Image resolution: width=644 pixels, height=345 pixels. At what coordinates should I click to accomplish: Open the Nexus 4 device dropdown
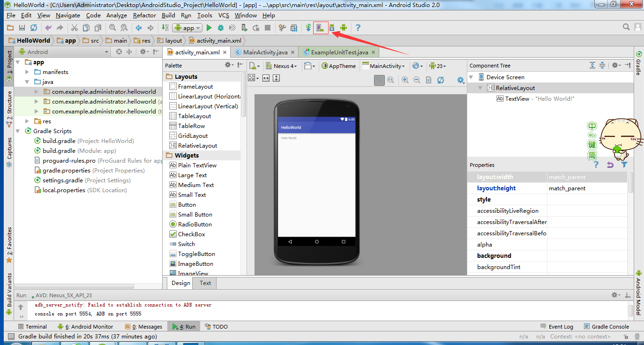coord(281,66)
